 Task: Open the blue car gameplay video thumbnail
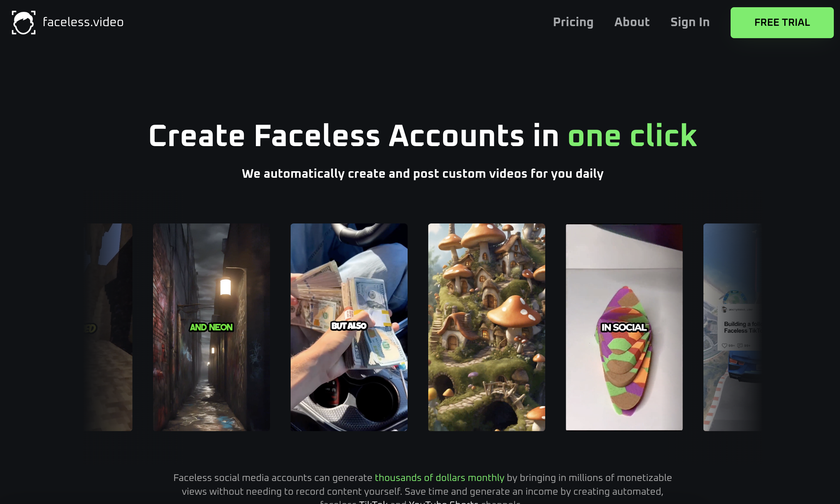(733, 327)
